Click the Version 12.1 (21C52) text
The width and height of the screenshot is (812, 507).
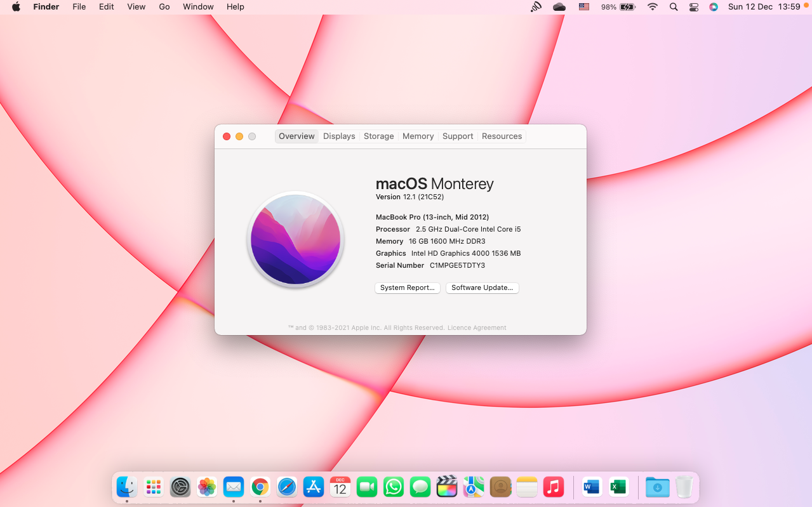[x=410, y=197]
